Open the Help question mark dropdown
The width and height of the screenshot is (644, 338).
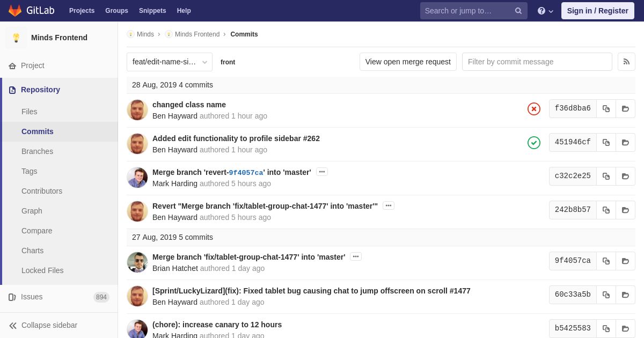tap(545, 11)
